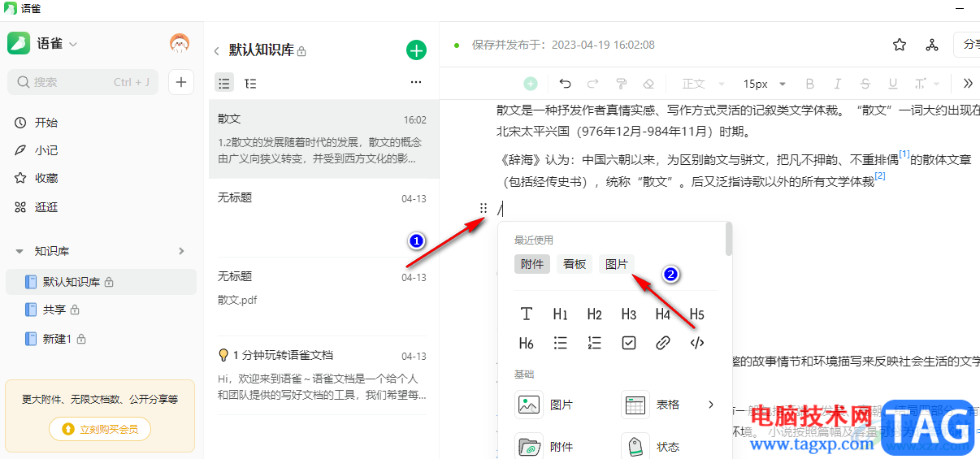The image size is (980, 459).
Task: Click the slash menu scrollbar
Action: [729, 240]
